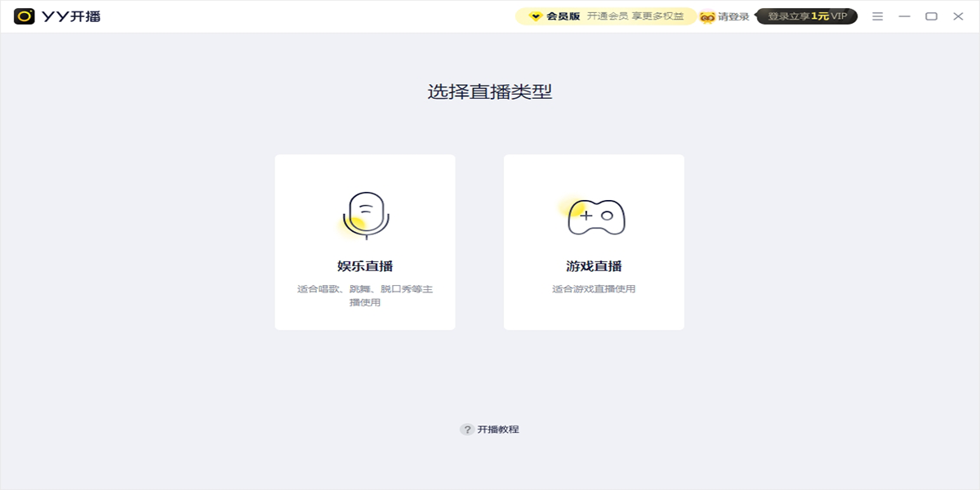Click the 适合游戏直播使用 description text

[x=594, y=289]
